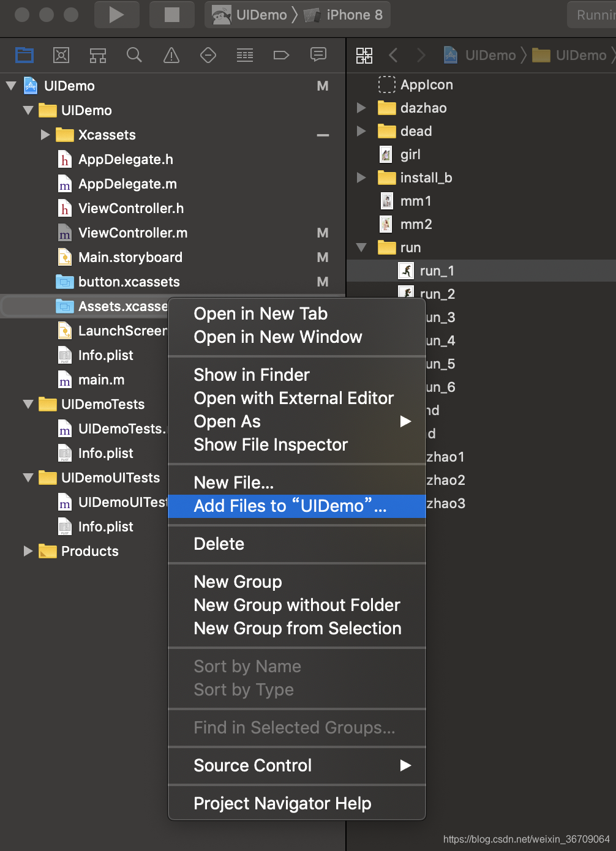The width and height of the screenshot is (616, 851).
Task: Select AppDelegate.m file
Action: point(127,184)
